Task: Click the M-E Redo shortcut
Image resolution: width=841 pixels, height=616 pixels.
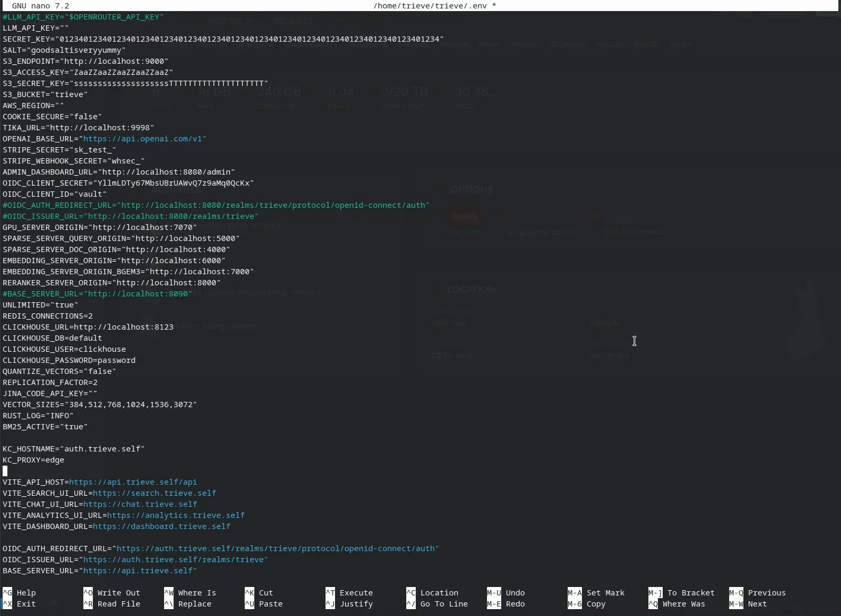Action: (506, 604)
